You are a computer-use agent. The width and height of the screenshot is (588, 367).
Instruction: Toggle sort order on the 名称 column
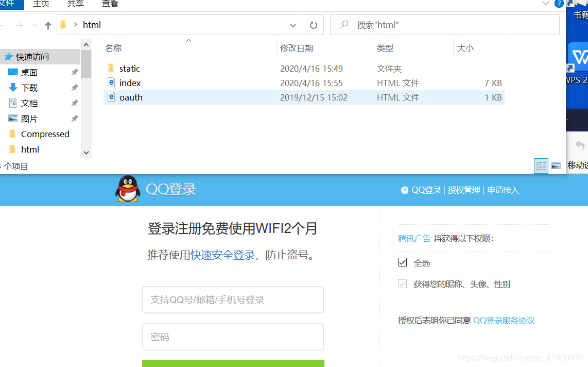click(113, 48)
